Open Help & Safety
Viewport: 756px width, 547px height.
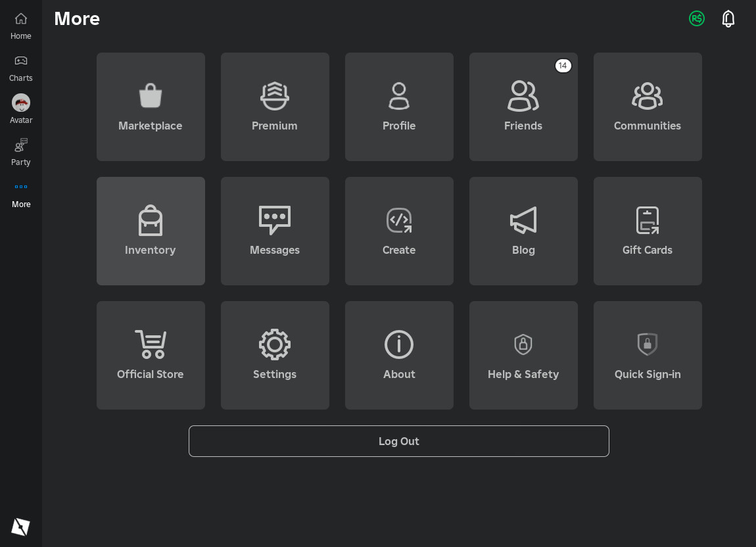point(523,355)
